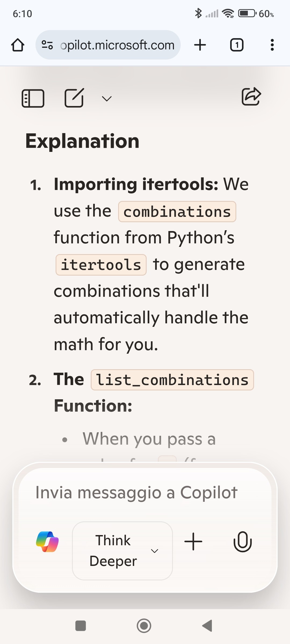The image size is (290, 644).
Task: Tap the browser home icon
Action: [x=18, y=45]
